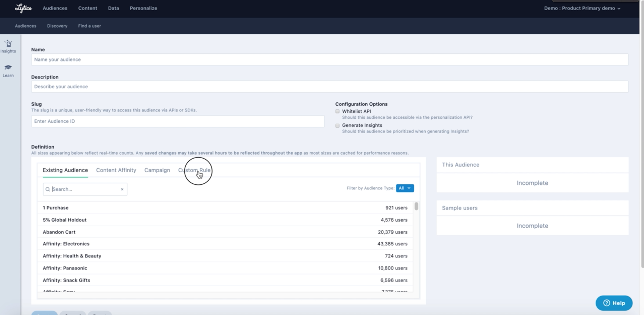
Task: Click the Name your audience field
Action: [x=329, y=60]
